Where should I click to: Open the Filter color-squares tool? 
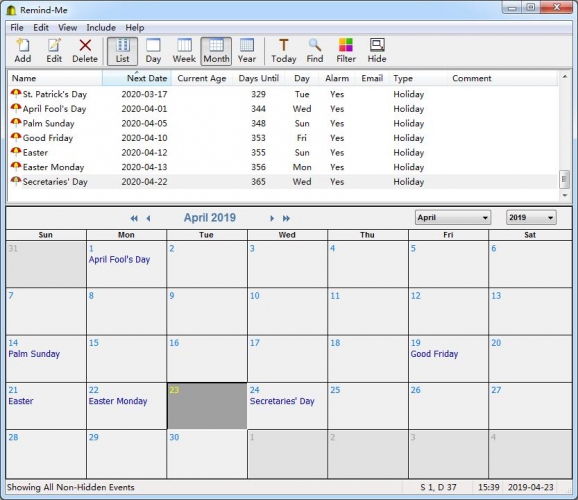pyautogui.click(x=346, y=51)
